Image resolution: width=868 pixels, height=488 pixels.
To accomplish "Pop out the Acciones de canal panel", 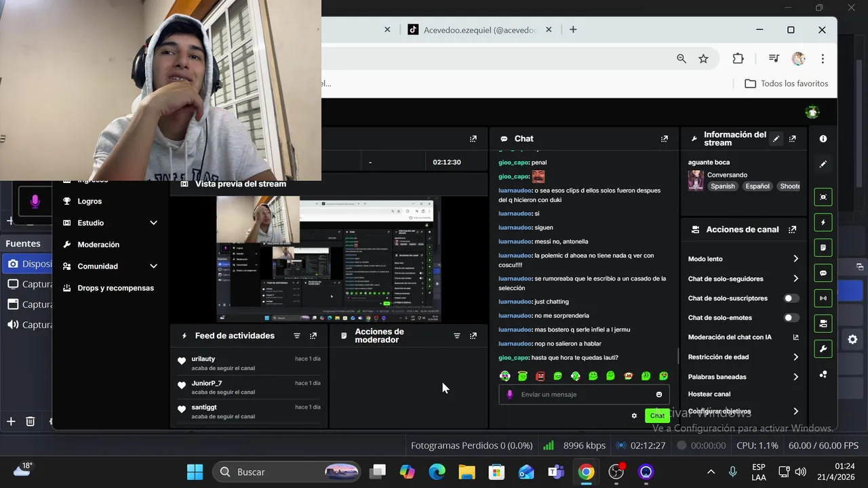I will tap(792, 230).
